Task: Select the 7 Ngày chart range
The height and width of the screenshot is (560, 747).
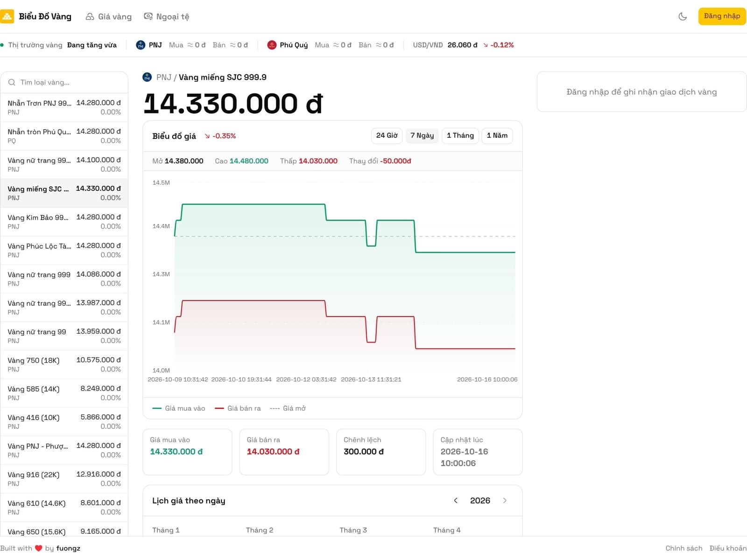Action: [x=422, y=135]
